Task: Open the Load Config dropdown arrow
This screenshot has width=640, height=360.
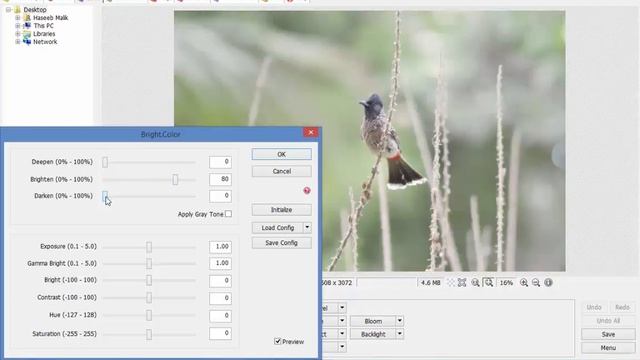Action: (307, 227)
